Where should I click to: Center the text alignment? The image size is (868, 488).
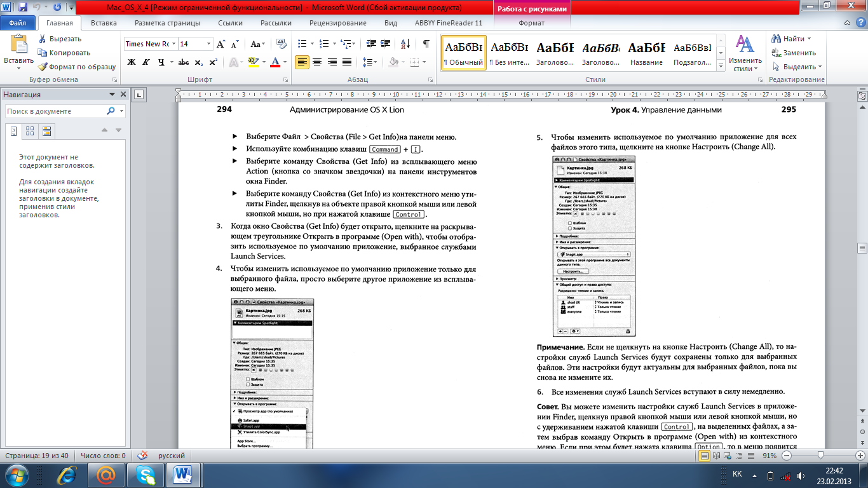(317, 62)
